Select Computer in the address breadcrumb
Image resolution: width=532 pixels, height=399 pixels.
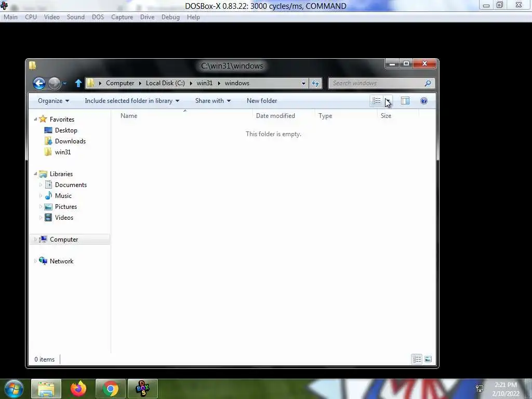click(120, 83)
